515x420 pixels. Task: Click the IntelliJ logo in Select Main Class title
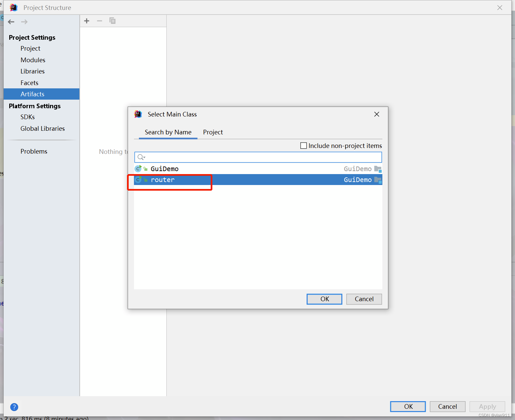click(138, 114)
